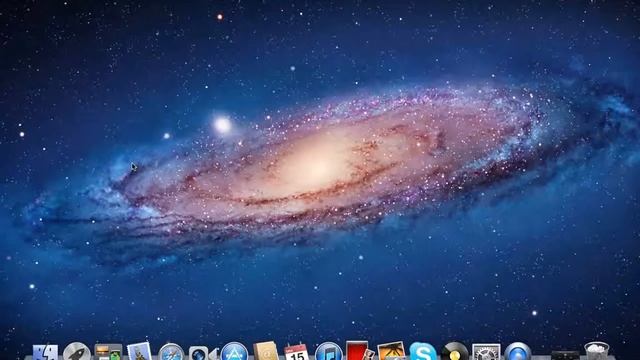The image size is (640, 360).
Task: Open Skype from the Dock
Action: pos(423,351)
